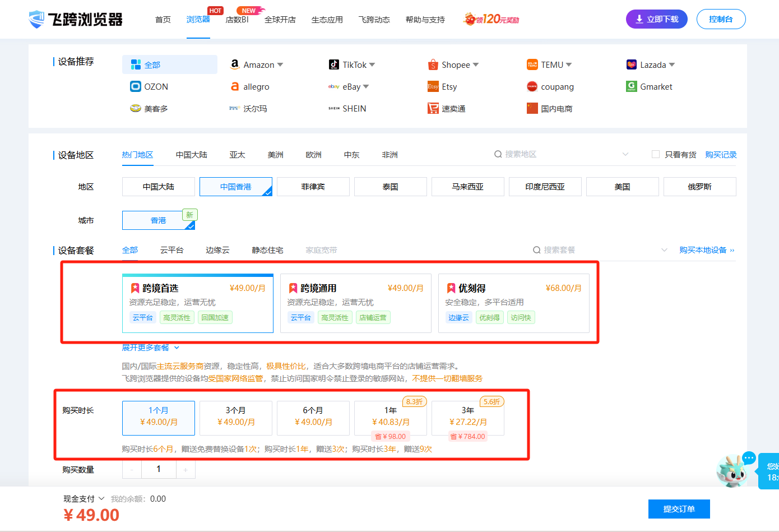
Task: Click the Shopee platform icon
Action: pos(433,64)
